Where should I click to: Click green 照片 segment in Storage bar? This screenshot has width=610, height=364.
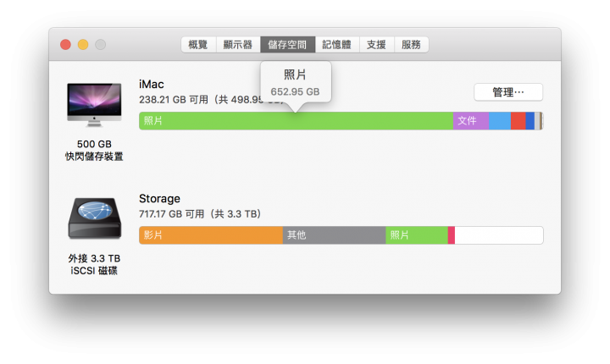pyautogui.click(x=417, y=235)
